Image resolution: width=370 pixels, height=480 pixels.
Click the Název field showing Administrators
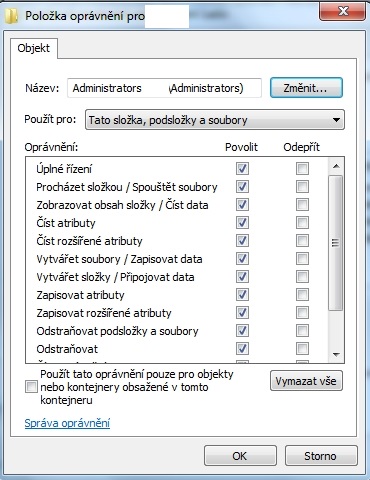164,88
